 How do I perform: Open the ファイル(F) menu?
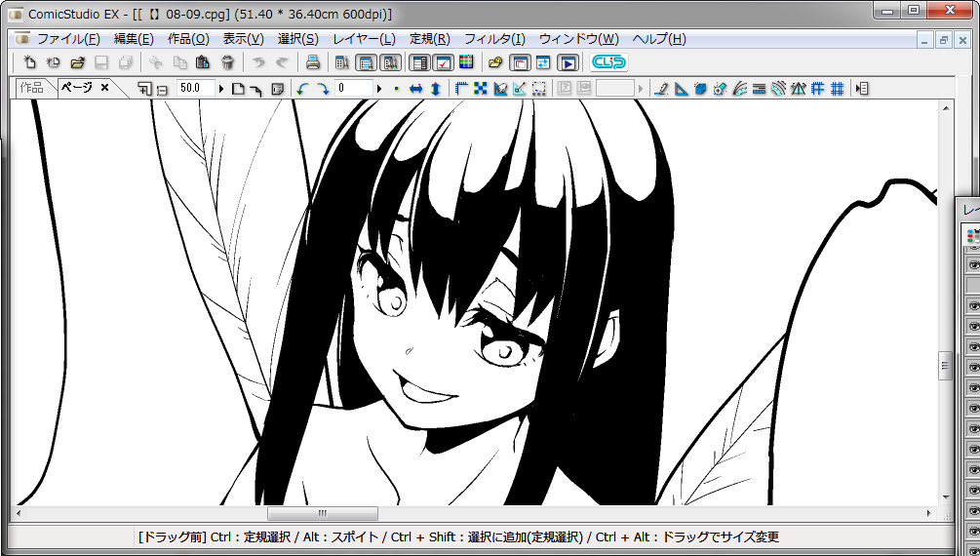(69, 39)
